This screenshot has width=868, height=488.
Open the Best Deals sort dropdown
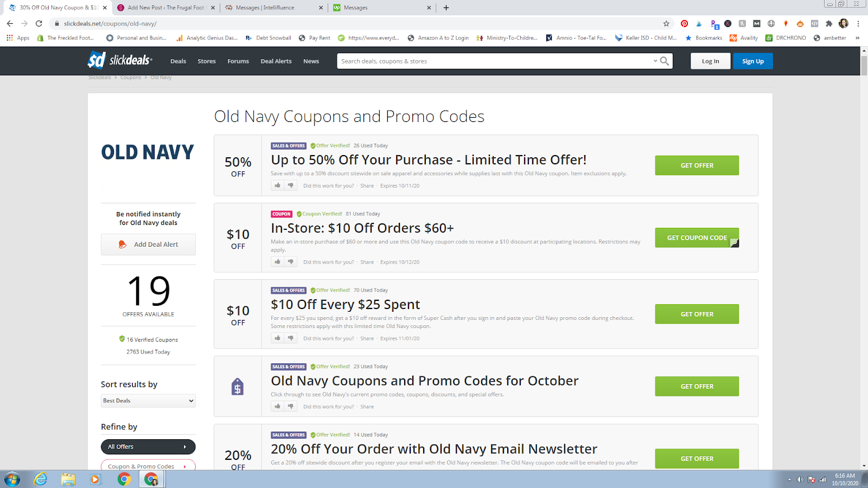tap(148, 401)
